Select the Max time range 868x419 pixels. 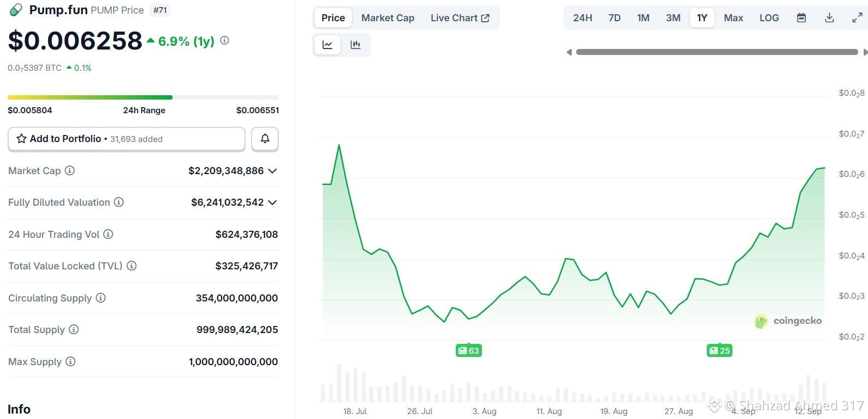[733, 18]
